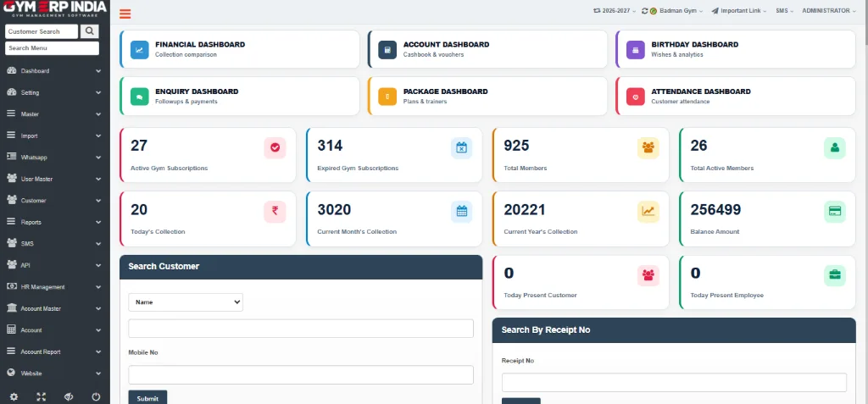This screenshot has width=868, height=404.
Task: Open the ADMINISTRATOR user menu
Action: tap(829, 10)
